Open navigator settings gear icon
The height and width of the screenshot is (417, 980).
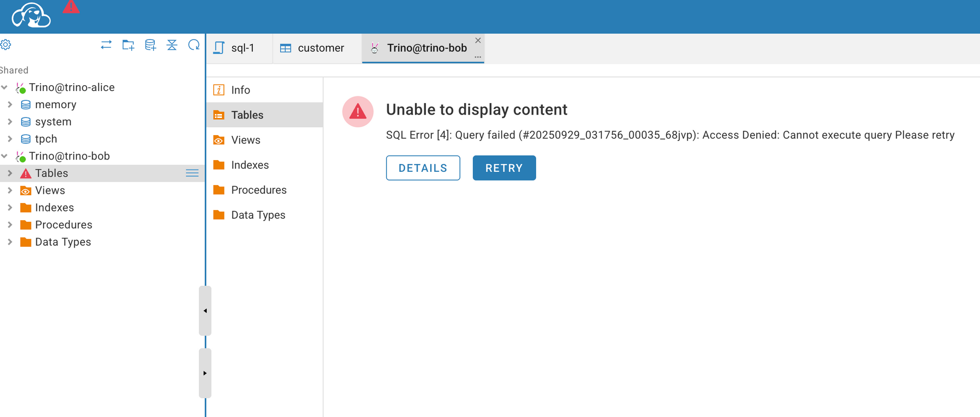tap(6, 45)
